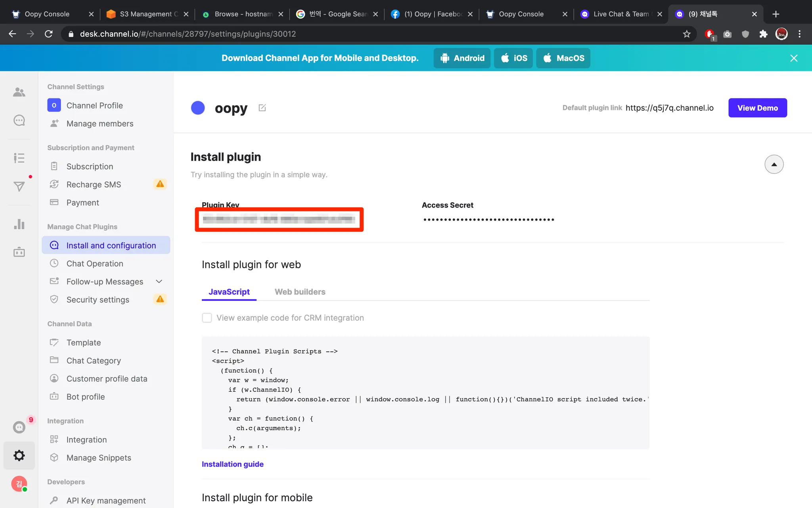Open the marketing paper-plane icon

coord(19,186)
